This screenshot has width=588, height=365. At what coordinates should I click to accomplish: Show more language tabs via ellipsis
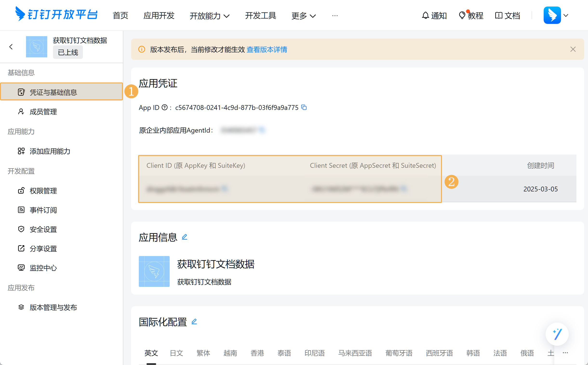click(x=565, y=353)
